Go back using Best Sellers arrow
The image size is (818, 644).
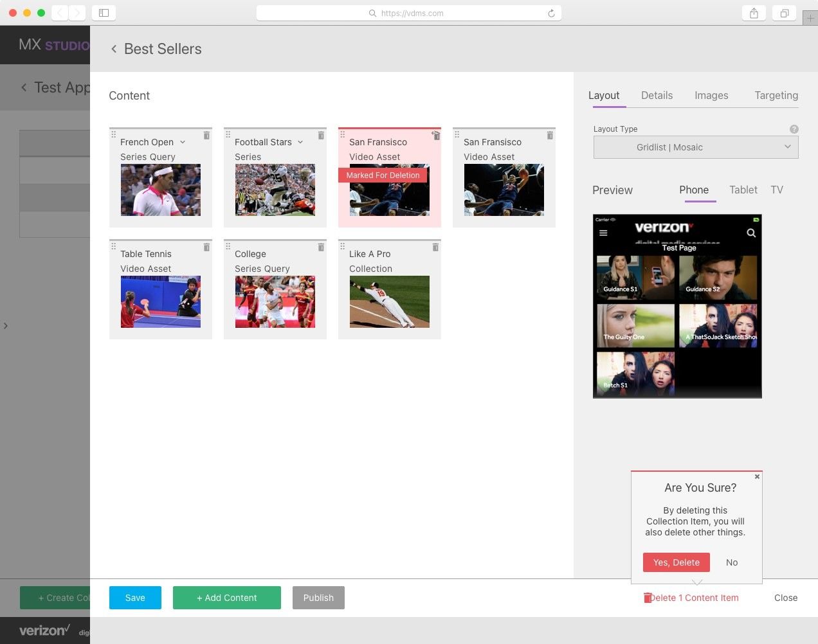tap(114, 49)
